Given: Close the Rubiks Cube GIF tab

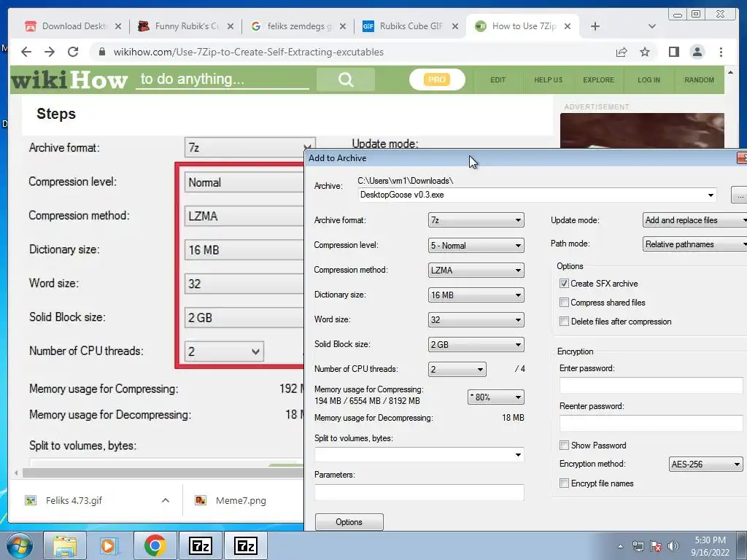Looking at the screenshot, I should pyautogui.click(x=455, y=26).
